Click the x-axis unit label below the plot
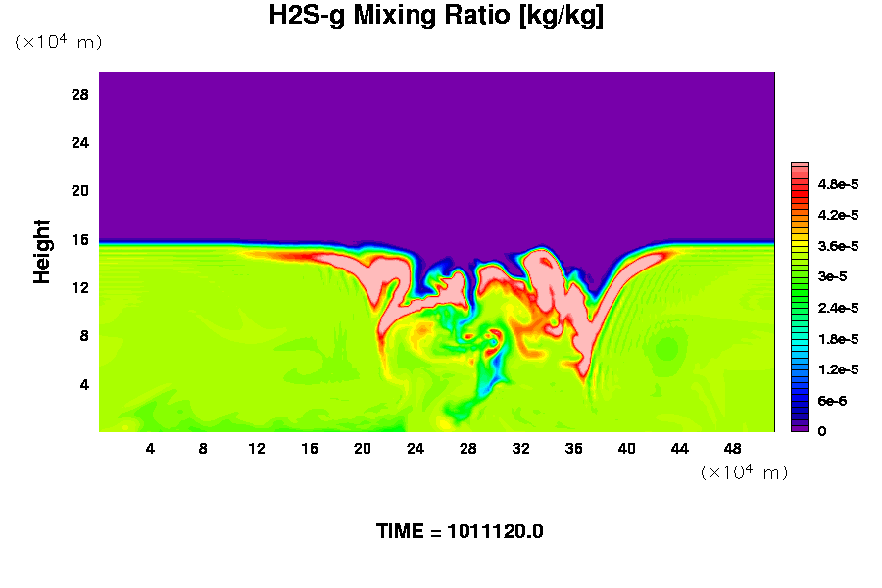Viewport: 882px width, 588px height. [744, 472]
